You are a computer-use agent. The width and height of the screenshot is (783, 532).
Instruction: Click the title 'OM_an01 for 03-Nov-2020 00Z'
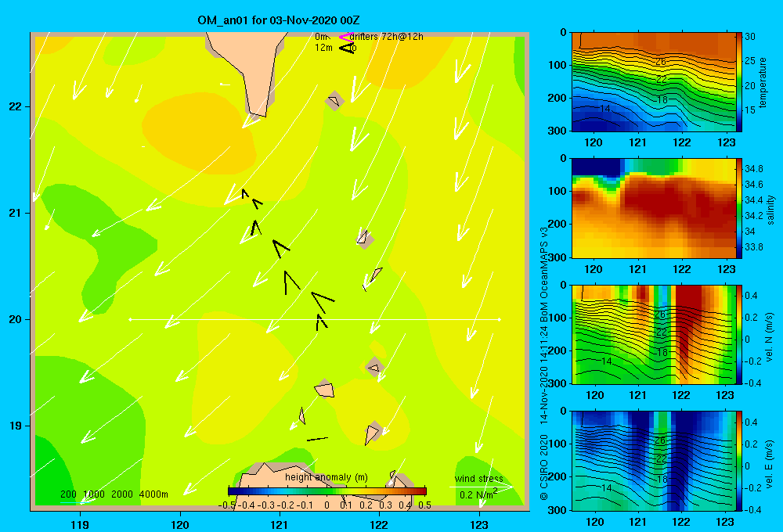point(279,20)
